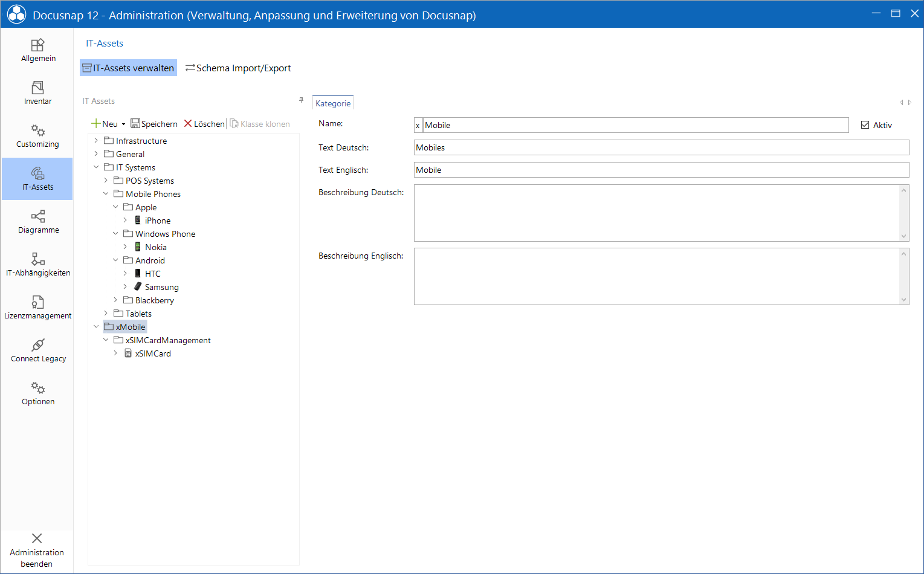924x574 pixels.
Task: Select the Kategorie tab
Action: coord(333,103)
